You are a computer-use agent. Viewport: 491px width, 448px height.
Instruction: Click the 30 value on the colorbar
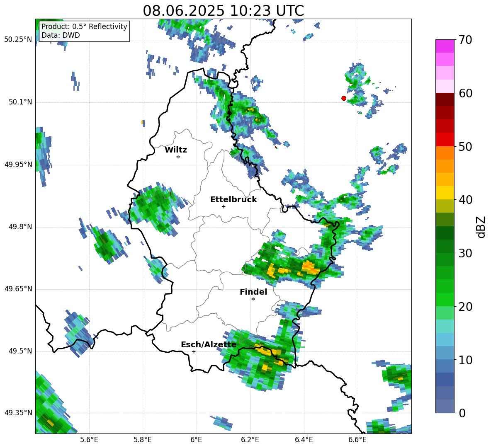click(x=465, y=253)
